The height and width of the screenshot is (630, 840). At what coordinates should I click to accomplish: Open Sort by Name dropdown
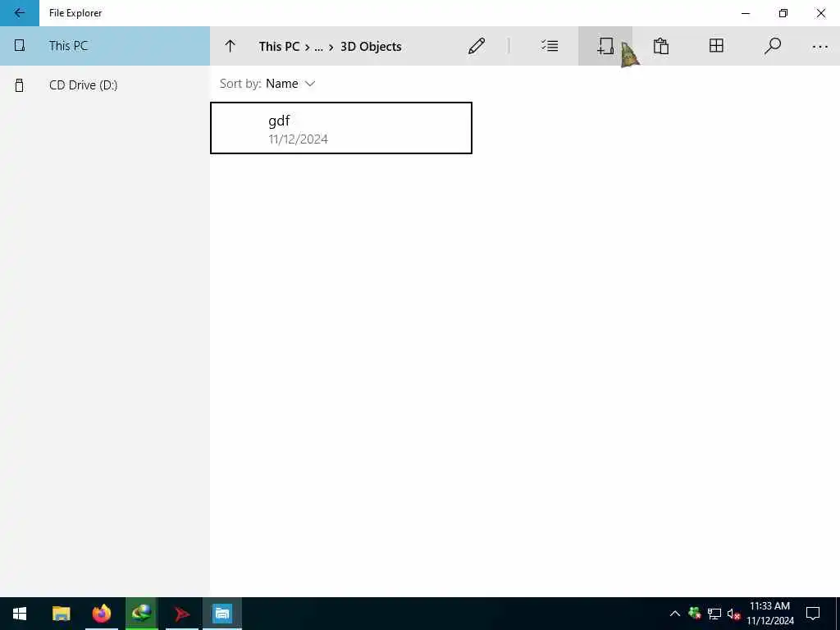(x=267, y=84)
